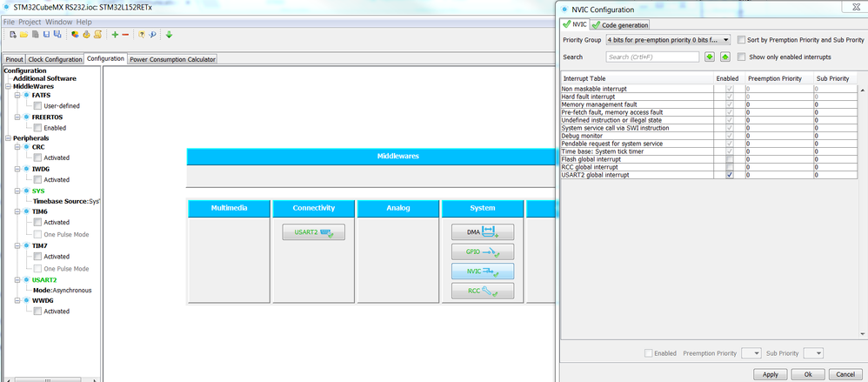Image resolution: width=868 pixels, height=382 pixels.
Task: Collapse the MiddleWares tree node
Action: click(9, 87)
